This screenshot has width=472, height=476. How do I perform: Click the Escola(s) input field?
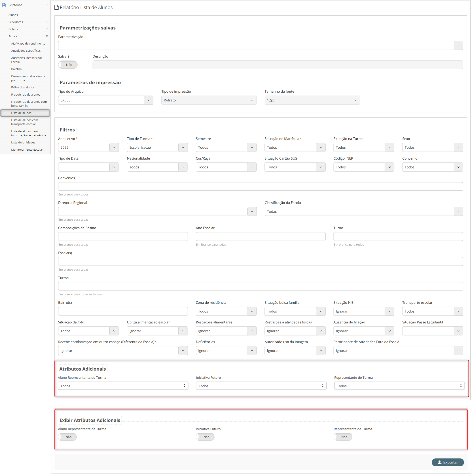point(260,261)
